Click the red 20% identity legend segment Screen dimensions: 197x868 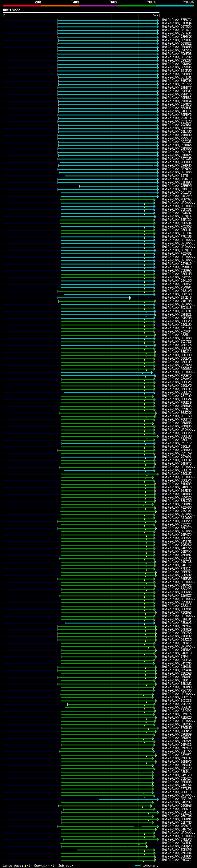(x=22, y=6)
